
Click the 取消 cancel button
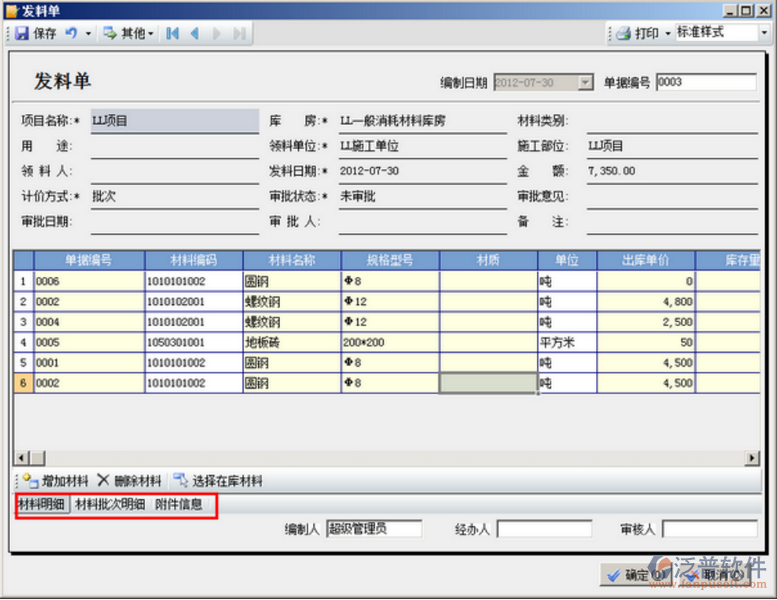(716, 575)
